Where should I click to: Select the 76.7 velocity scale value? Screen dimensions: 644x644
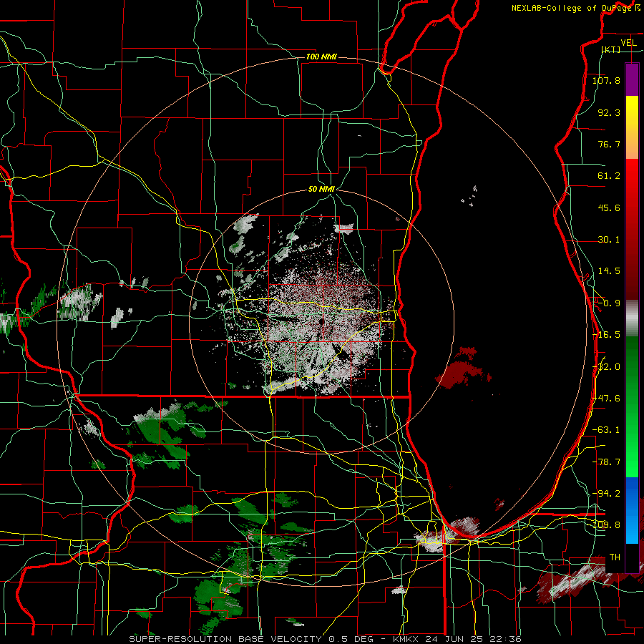point(609,144)
